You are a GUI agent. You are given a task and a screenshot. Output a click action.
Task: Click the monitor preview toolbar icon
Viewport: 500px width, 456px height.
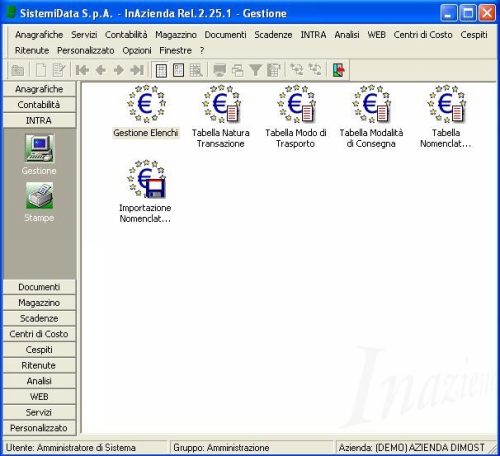click(x=220, y=70)
